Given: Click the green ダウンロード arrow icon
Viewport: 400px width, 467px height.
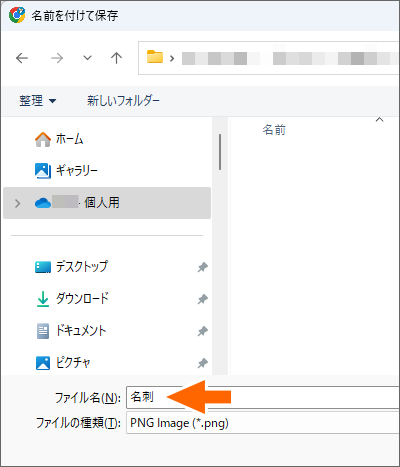Looking at the screenshot, I should [x=43, y=299].
